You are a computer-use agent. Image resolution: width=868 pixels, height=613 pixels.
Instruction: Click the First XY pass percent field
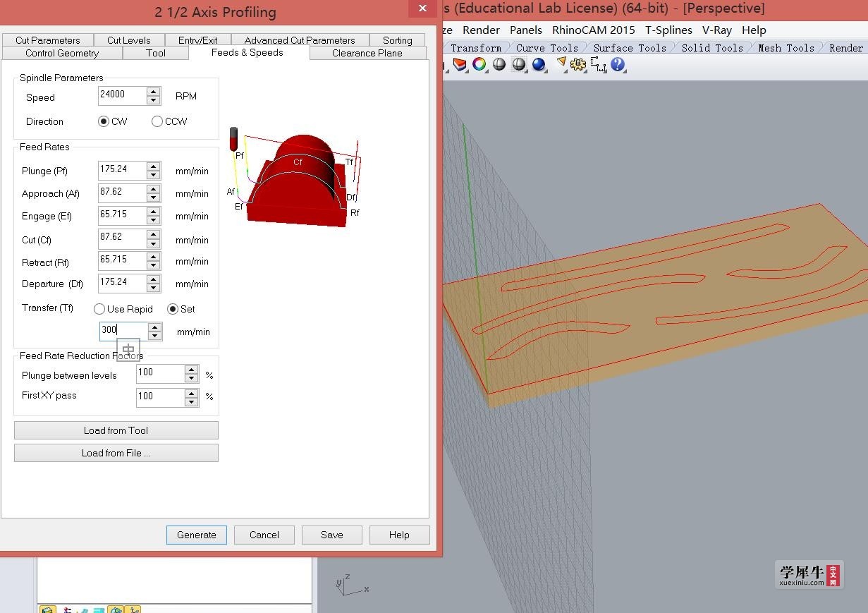160,397
